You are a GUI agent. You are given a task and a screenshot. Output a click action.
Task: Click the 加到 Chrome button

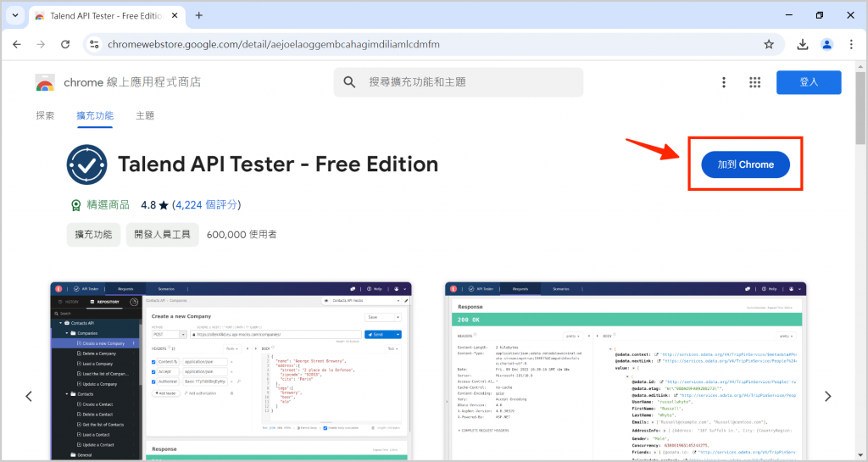point(745,164)
